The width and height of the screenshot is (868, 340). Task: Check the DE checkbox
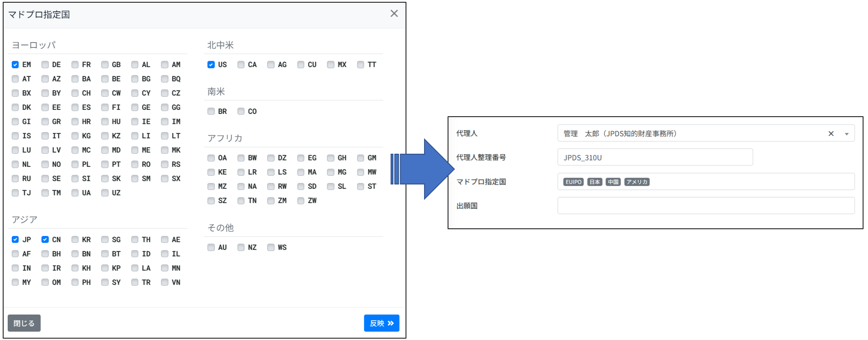click(x=45, y=65)
